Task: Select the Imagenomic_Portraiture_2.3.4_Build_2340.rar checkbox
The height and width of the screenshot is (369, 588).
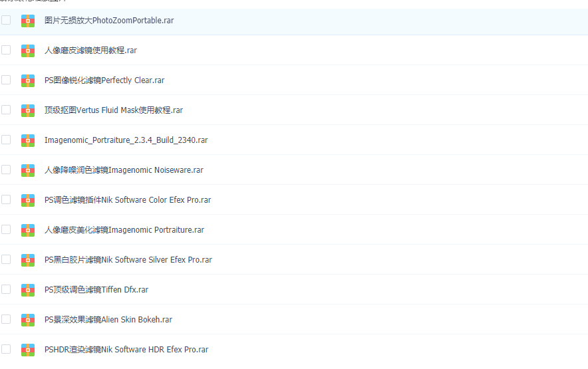Action: coord(6,140)
